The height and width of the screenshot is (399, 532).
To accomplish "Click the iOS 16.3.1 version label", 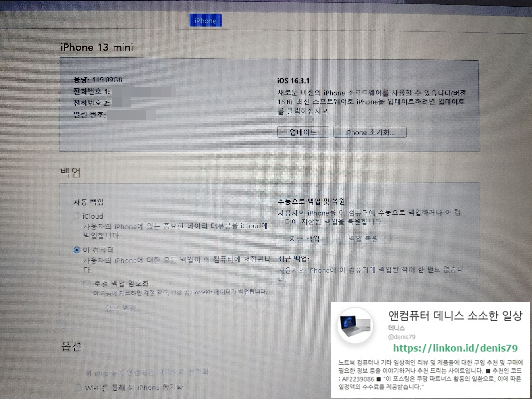I will (x=293, y=81).
